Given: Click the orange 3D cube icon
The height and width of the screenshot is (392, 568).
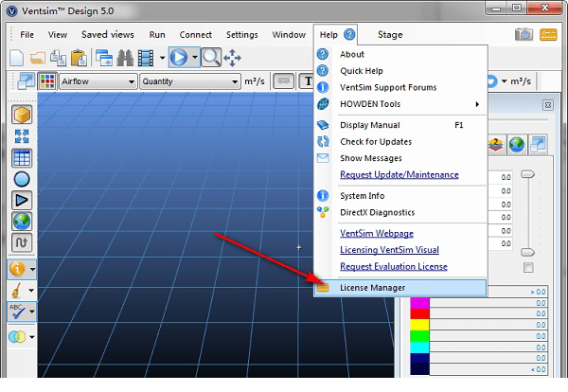Looking at the screenshot, I should pos(22,115).
